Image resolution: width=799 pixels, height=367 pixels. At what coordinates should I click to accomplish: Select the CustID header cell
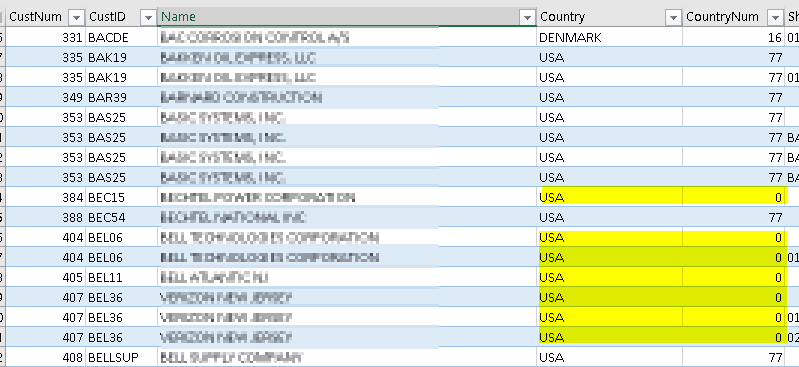[121, 17]
